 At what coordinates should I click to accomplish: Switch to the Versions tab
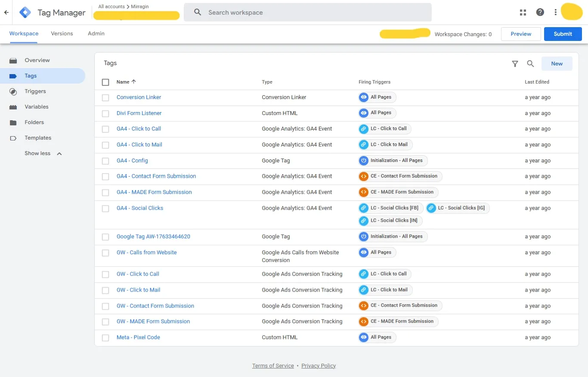coord(62,34)
